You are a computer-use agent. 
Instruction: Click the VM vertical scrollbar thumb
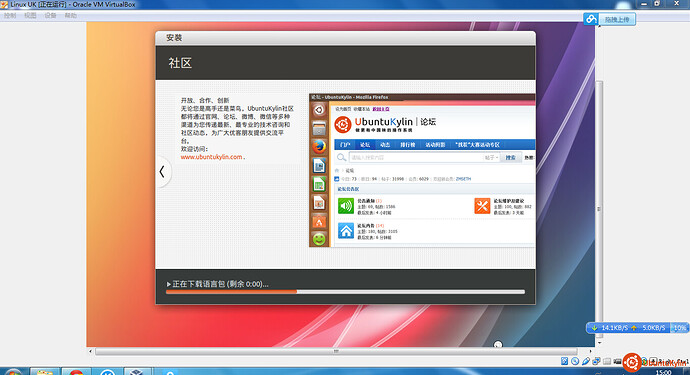tap(599, 209)
